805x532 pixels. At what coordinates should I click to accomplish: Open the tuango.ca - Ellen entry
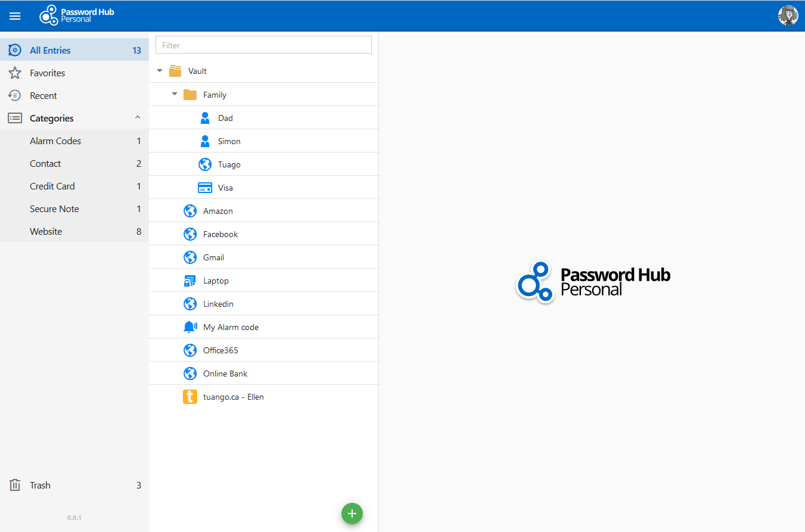pyautogui.click(x=263, y=397)
